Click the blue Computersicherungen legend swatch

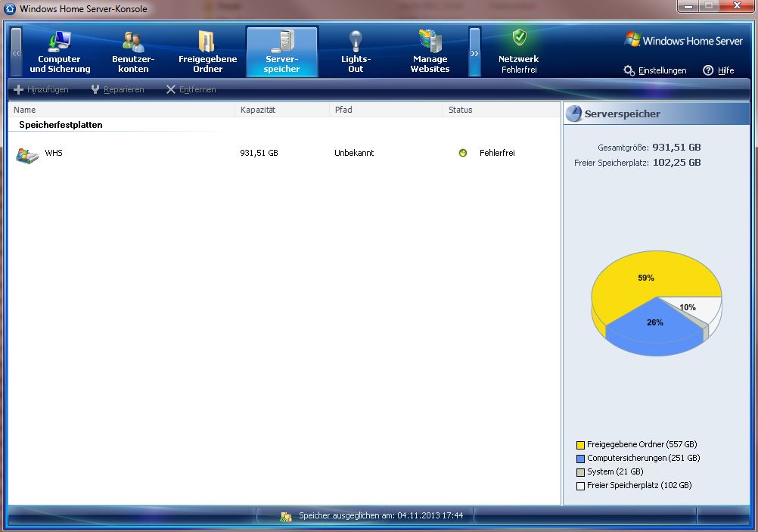pos(580,459)
